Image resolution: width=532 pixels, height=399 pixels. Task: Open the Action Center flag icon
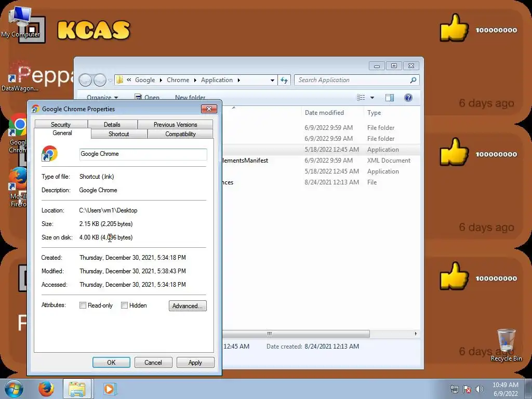click(x=467, y=389)
